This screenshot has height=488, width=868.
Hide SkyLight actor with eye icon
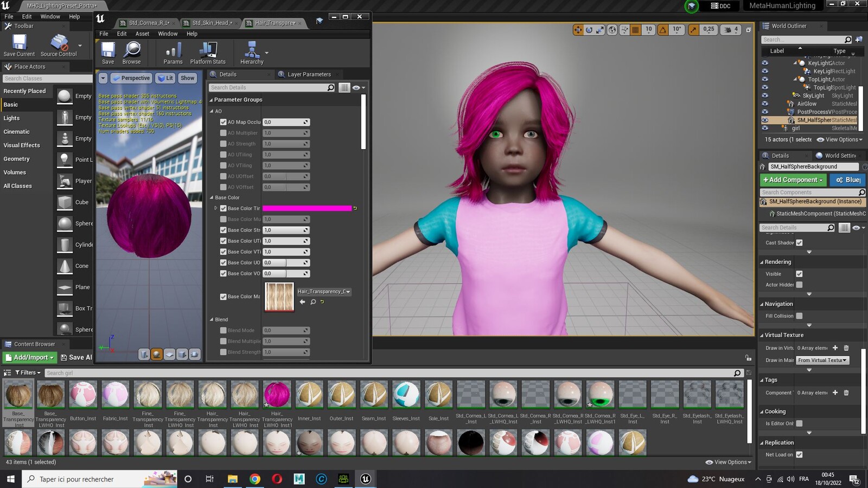[765, 95]
